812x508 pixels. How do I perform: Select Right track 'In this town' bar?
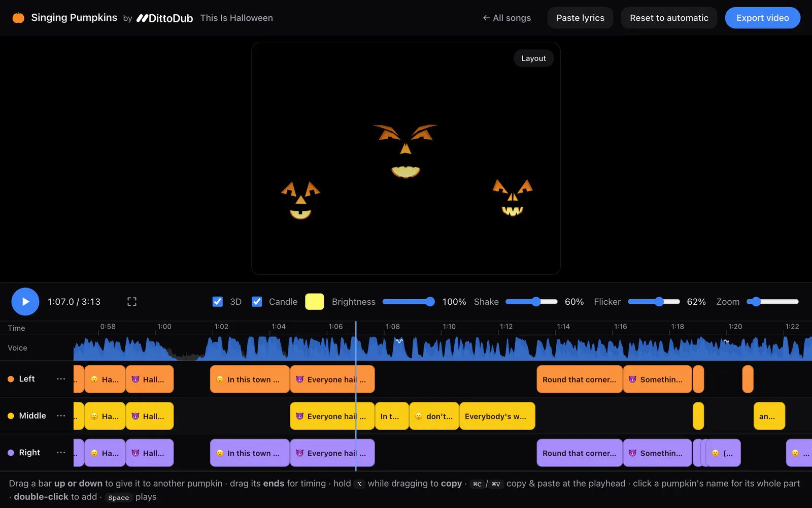pos(250,453)
